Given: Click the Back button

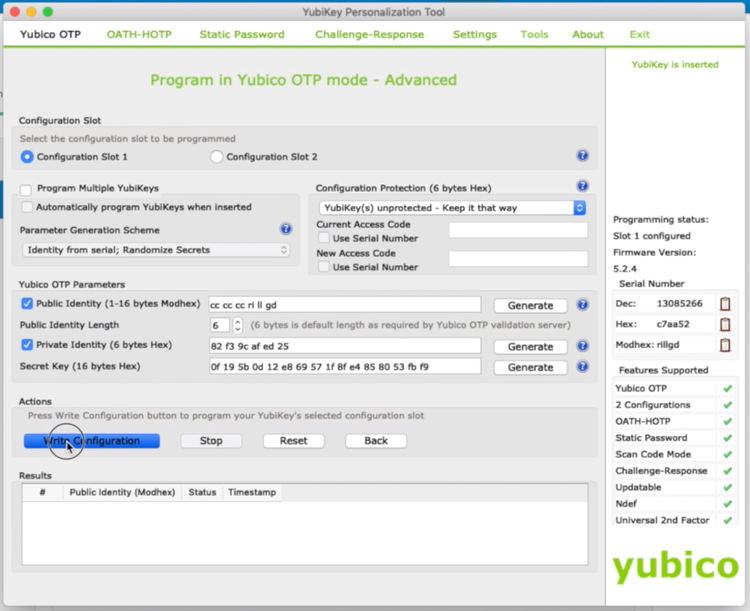Looking at the screenshot, I should pos(376,441).
